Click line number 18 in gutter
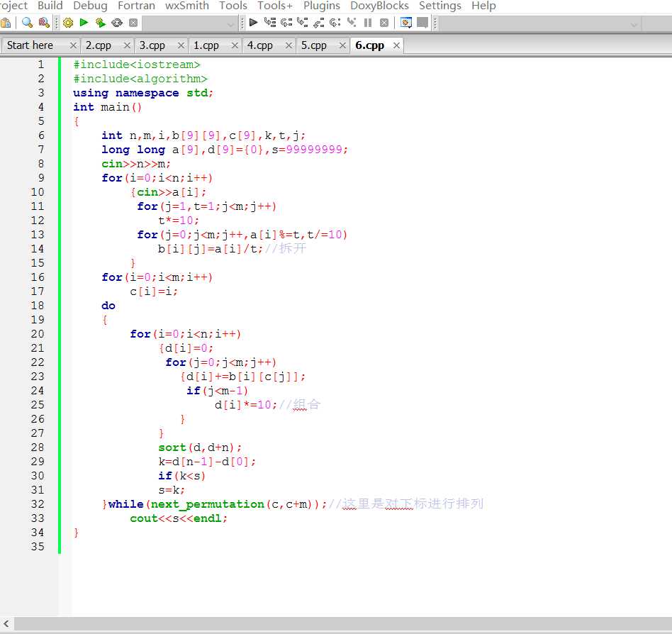Image resolution: width=672 pixels, height=634 pixels. pos(38,306)
